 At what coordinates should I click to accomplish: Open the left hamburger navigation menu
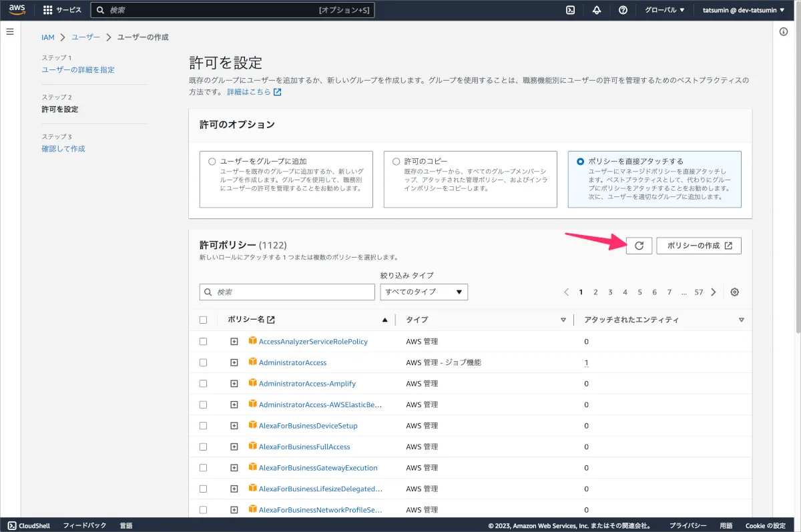pyautogui.click(x=10, y=32)
